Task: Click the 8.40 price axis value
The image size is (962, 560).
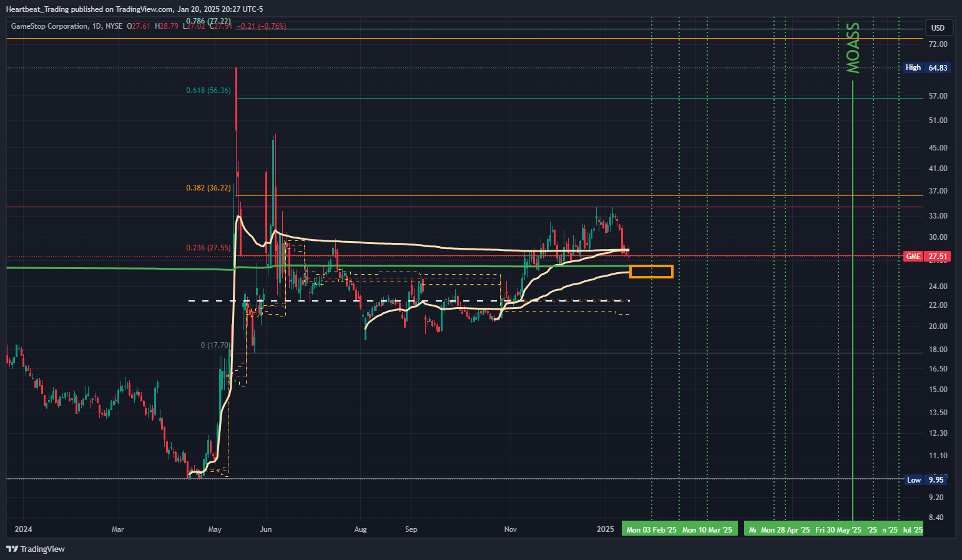Action: 936,518
